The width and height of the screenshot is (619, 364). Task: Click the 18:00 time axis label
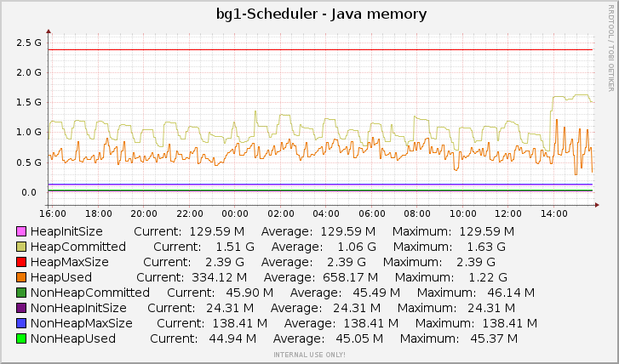tap(99, 214)
